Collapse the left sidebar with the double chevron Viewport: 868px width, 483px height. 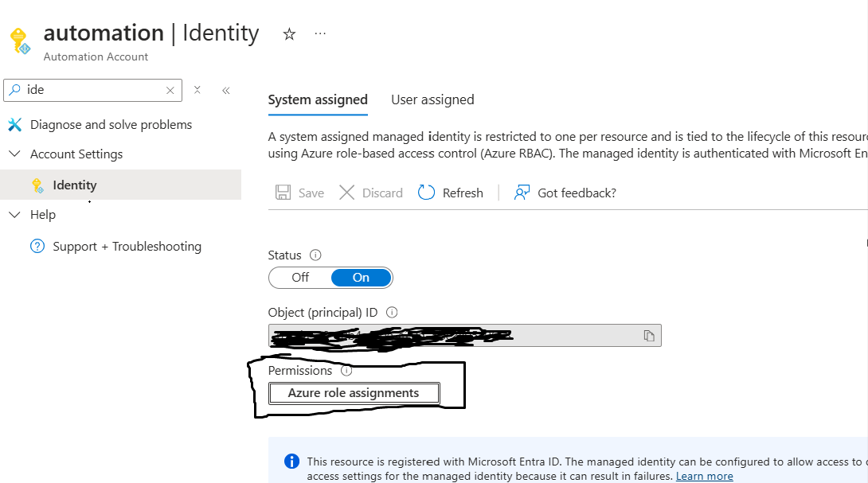pos(225,90)
